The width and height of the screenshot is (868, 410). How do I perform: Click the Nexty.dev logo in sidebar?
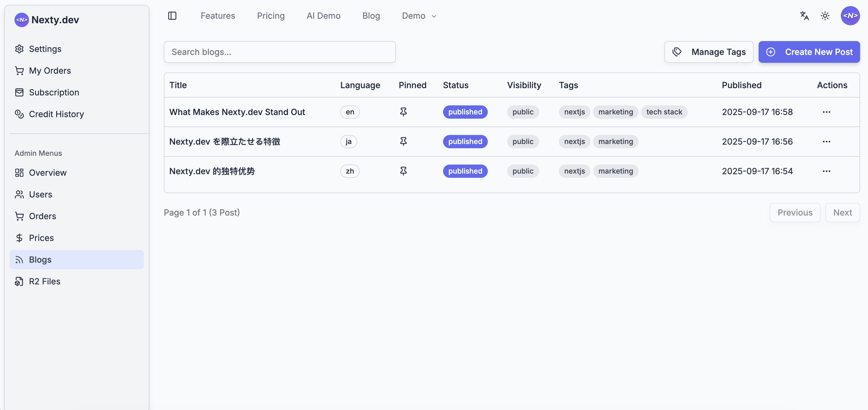(47, 20)
